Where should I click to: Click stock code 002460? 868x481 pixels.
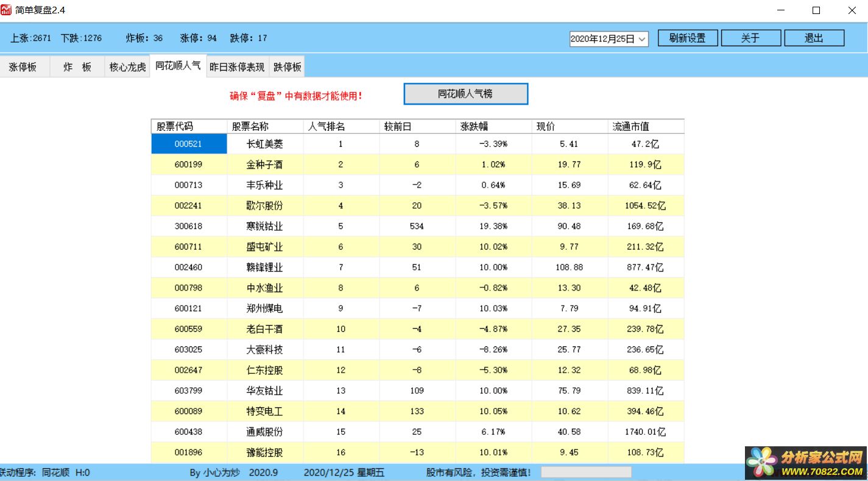[x=189, y=267]
